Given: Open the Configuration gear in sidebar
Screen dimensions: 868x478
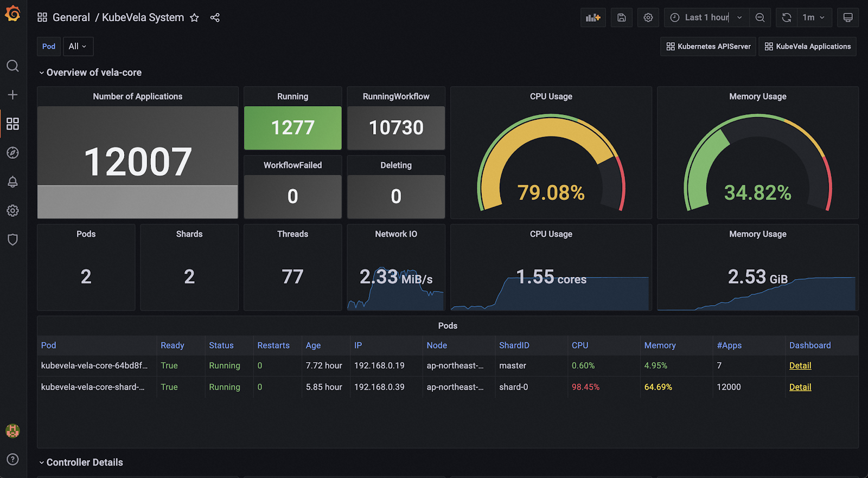Looking at the screenshot, I should coord(12,210).
